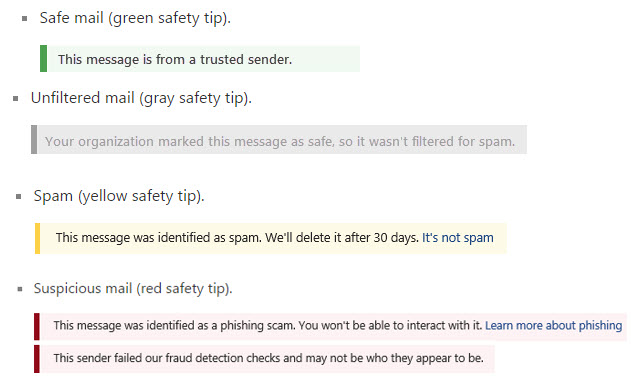Screen dimensions: 631x386
Task: Select the organization marked safe banner
Action: pyautogui.click(x=279, y=139)
